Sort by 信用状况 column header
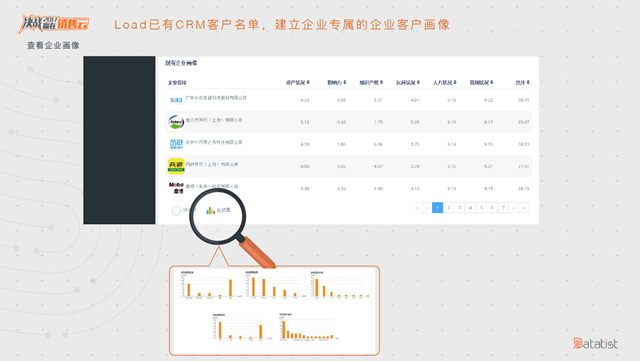Image resolution: width=640 pixels, height=361 pixels. point(481,82)
